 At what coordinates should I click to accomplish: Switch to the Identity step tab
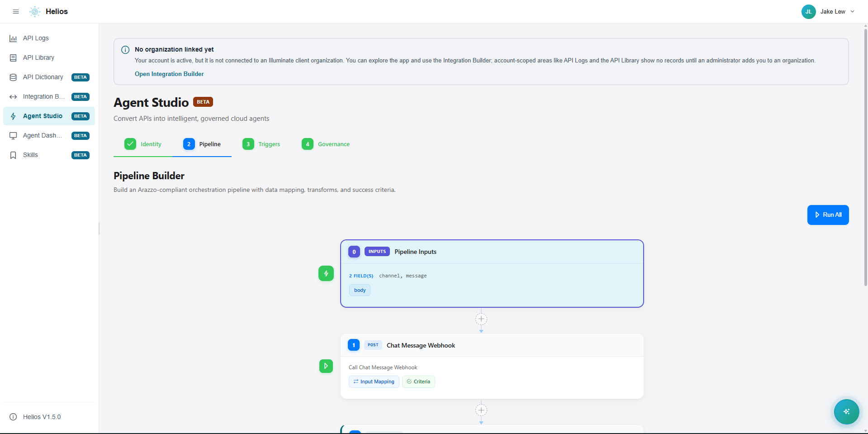pos(143,144)
